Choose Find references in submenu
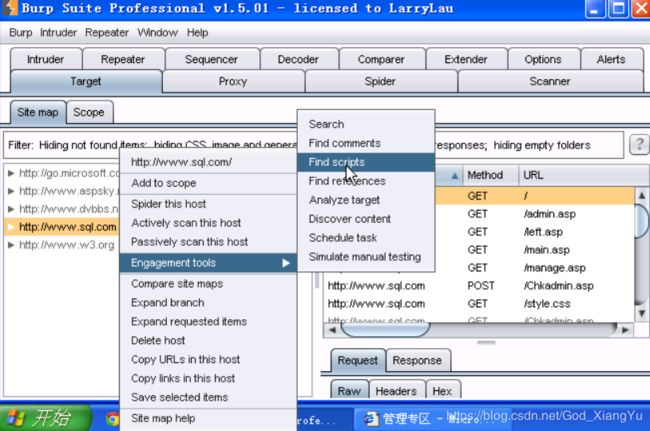 tap(366, 181)
